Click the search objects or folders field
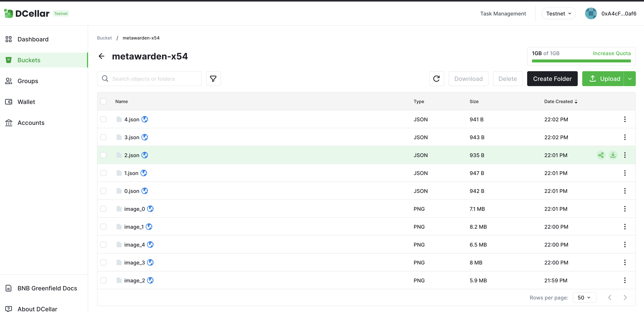 click(x=153, y=79)
